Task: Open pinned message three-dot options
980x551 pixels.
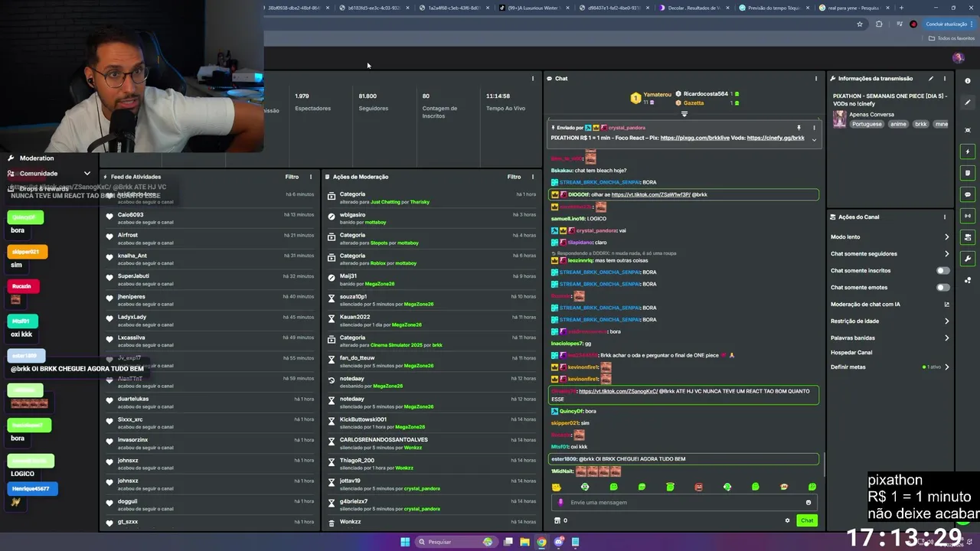Action: click(x=814, y=128)
